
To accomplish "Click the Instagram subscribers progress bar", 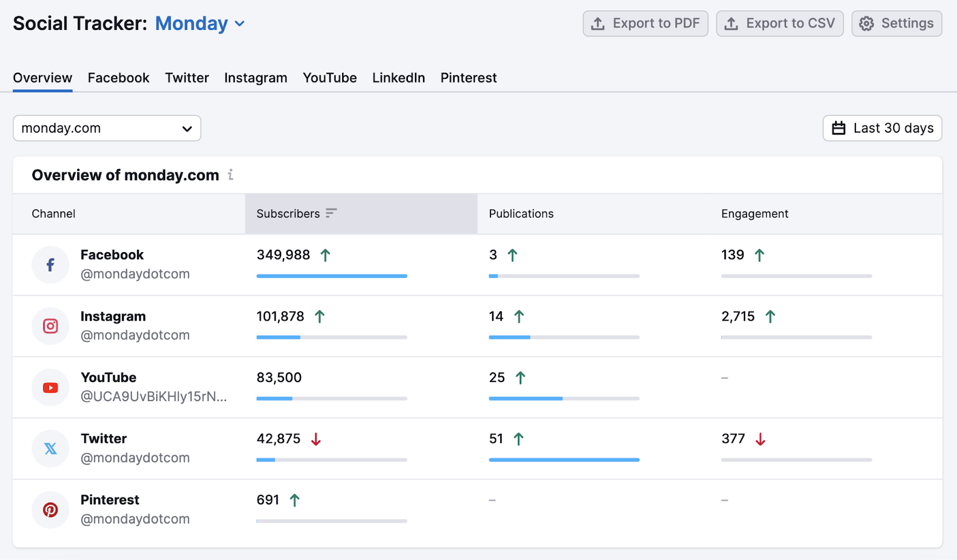I will coord(332,337).
